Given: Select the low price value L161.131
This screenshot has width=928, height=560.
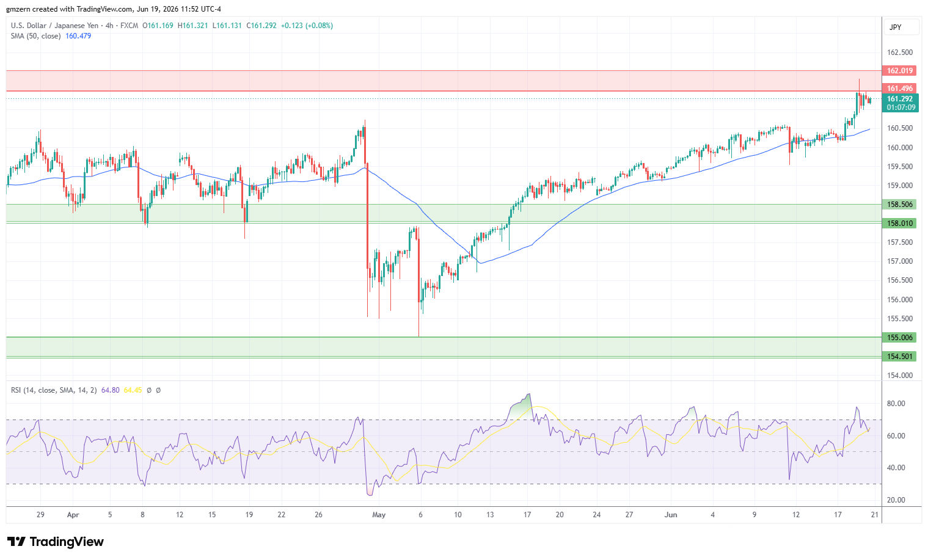Looking at the screenshot, I should click(227, 26).
